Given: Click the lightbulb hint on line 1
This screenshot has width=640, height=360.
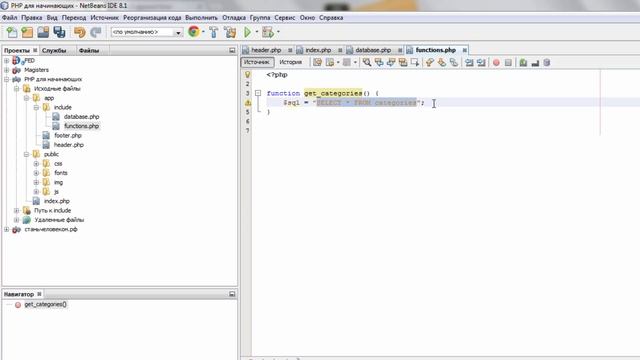Looking at the screenshot, I should 247,75.
